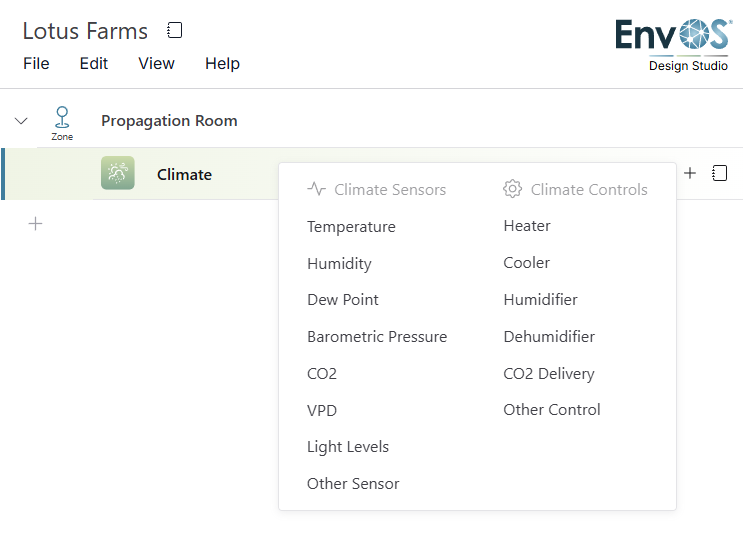Screen dimensions: 743x552
Task: Add the Dehumidifier control
Action: [x=549, y=336]
